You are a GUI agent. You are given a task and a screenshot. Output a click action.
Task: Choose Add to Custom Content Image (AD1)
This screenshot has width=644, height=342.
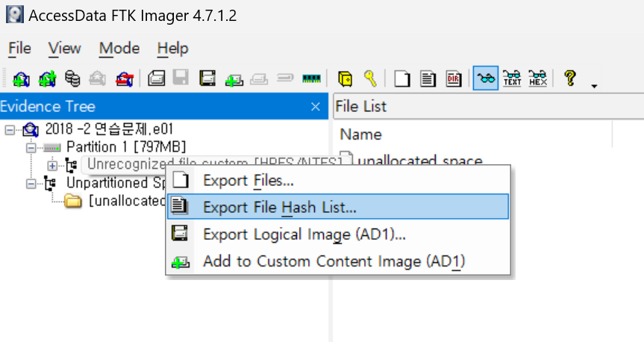[x=338, y=261]
